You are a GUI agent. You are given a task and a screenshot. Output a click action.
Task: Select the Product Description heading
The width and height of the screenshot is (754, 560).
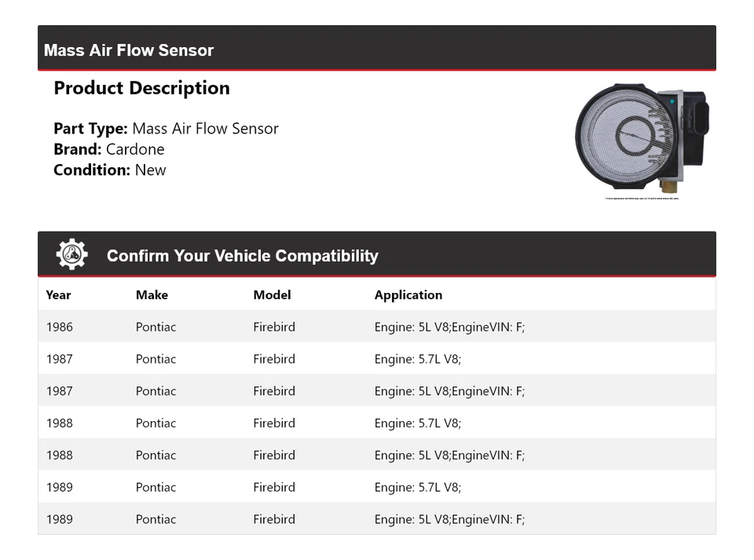click(142, 88)
